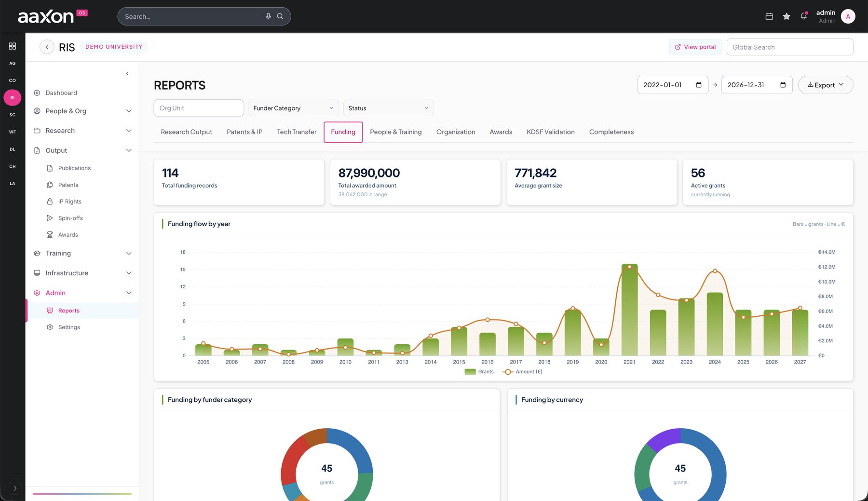868x501 pixels.
Task: Click the Active grants card
Action: [768, 182]
